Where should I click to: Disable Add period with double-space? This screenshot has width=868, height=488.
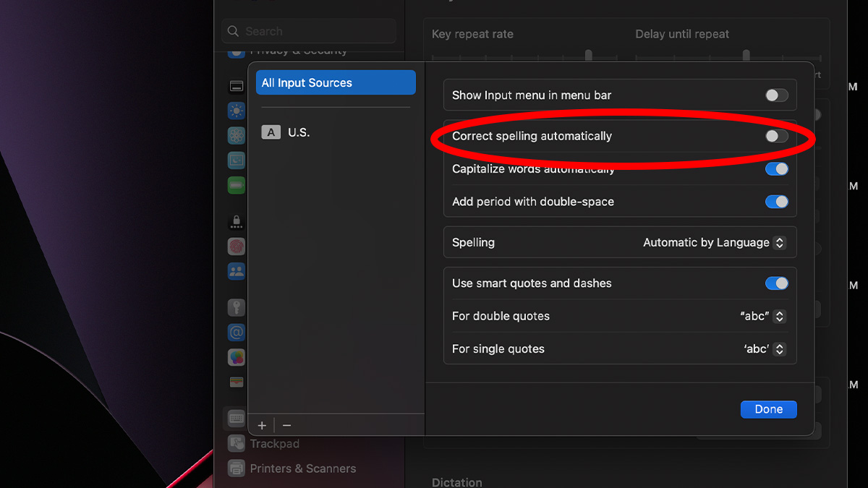pyautogui.click(x=776, y=202)
